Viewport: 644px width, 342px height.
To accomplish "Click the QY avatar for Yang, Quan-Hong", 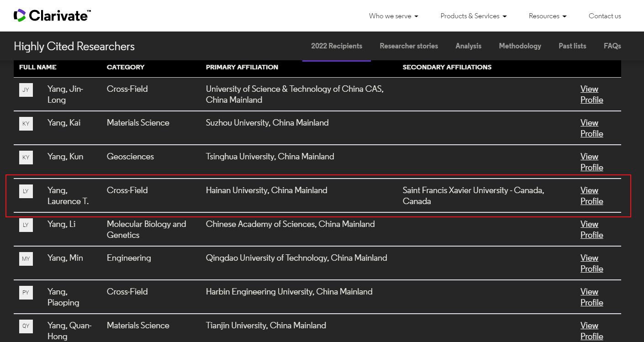I will (26, 326).
